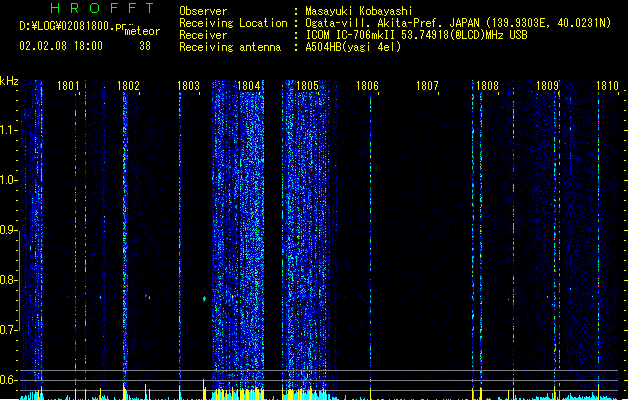Click the HROFFT program title

[x=102, y=8]
